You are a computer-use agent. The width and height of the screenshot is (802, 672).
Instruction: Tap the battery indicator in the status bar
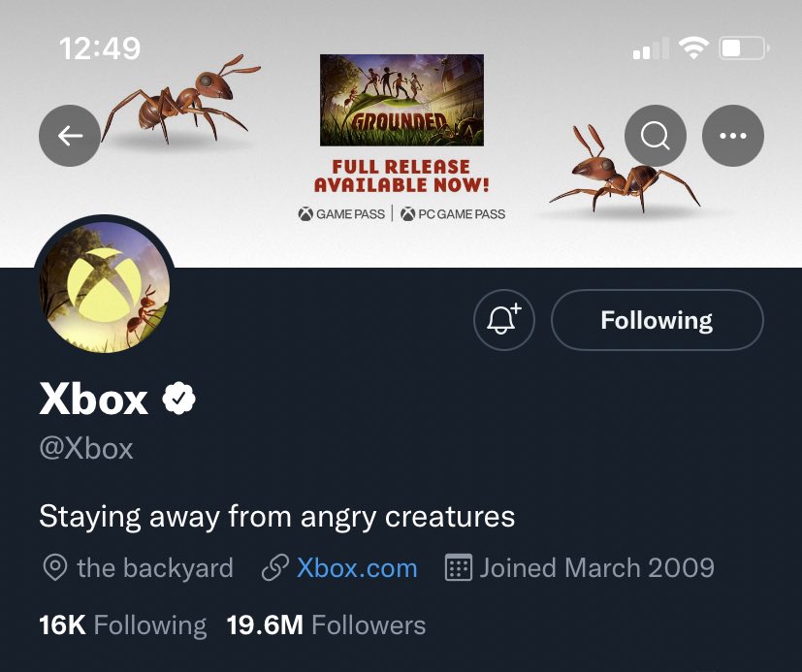(744, 48)
